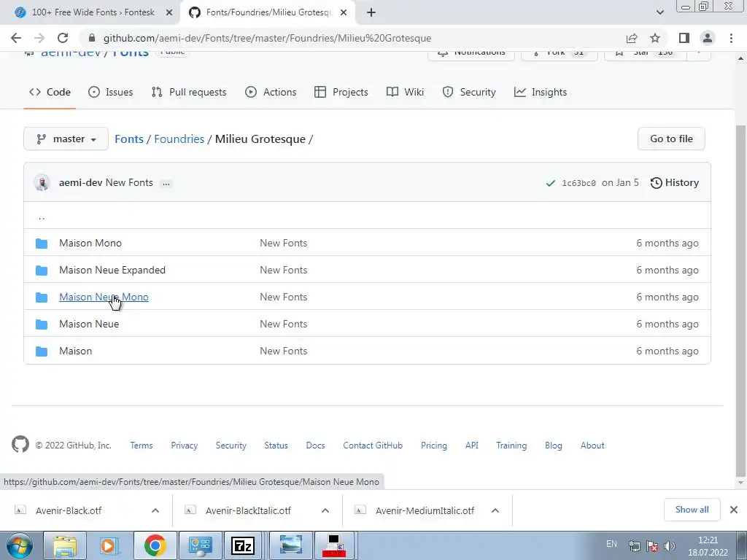
Task: Click folder icon beside Maison Neue Expanded
Action: point(42,271)
